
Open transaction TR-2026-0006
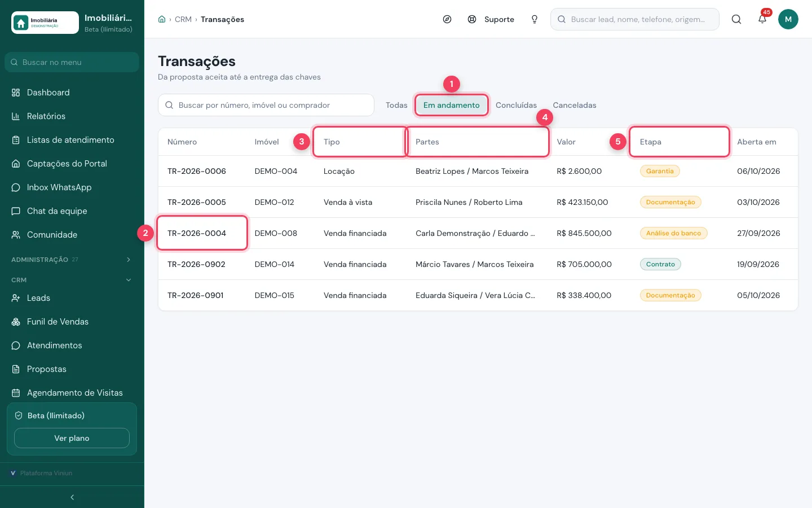(197, 171)
